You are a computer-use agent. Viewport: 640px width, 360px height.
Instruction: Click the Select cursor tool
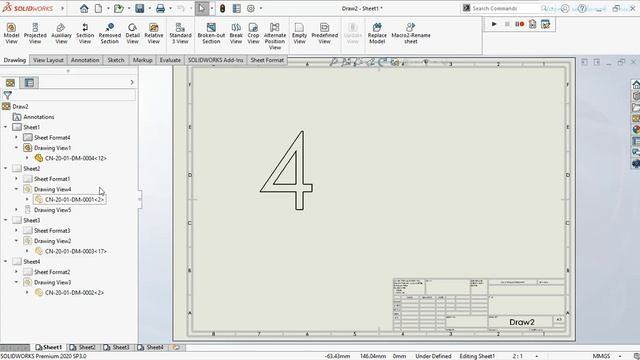(202, 8)
